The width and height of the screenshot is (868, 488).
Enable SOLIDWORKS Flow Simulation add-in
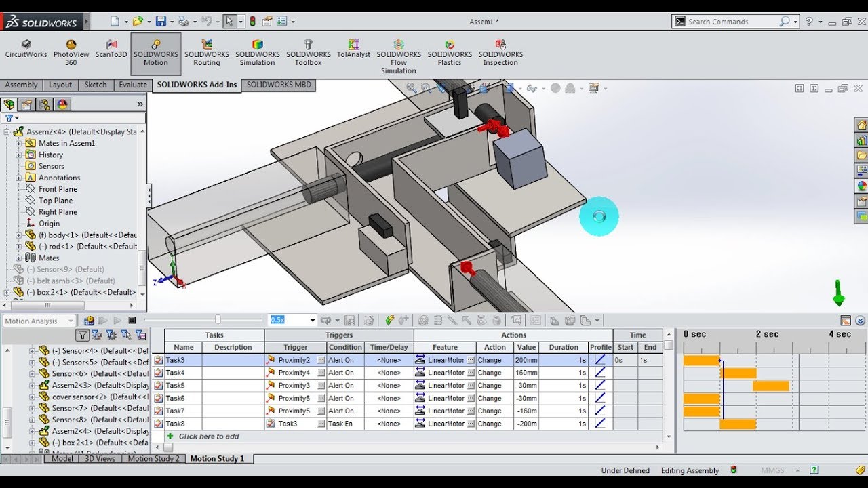coord(399,57)
